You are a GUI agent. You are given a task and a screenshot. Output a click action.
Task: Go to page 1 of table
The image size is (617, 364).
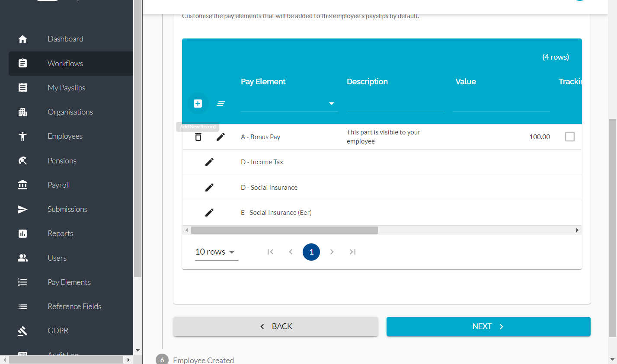[311, 252]
